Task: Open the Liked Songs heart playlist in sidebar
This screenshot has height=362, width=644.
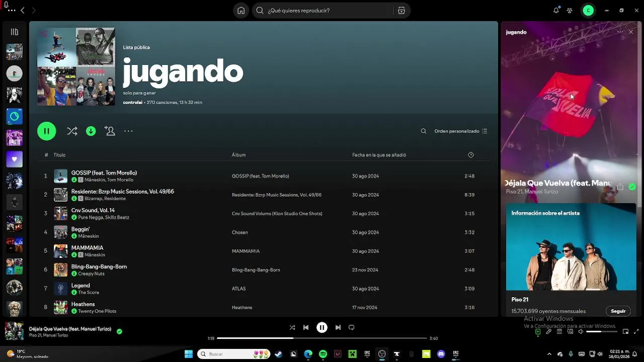Action: click(14, 159)
